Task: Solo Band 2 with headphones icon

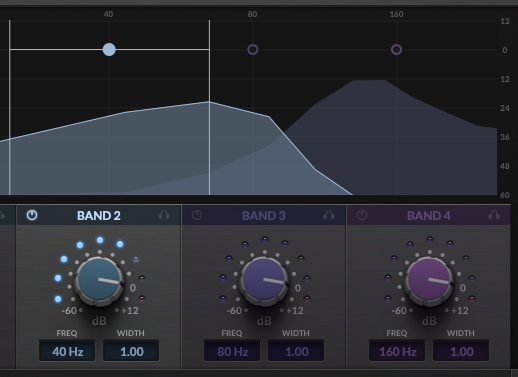Action: [164, 215]
